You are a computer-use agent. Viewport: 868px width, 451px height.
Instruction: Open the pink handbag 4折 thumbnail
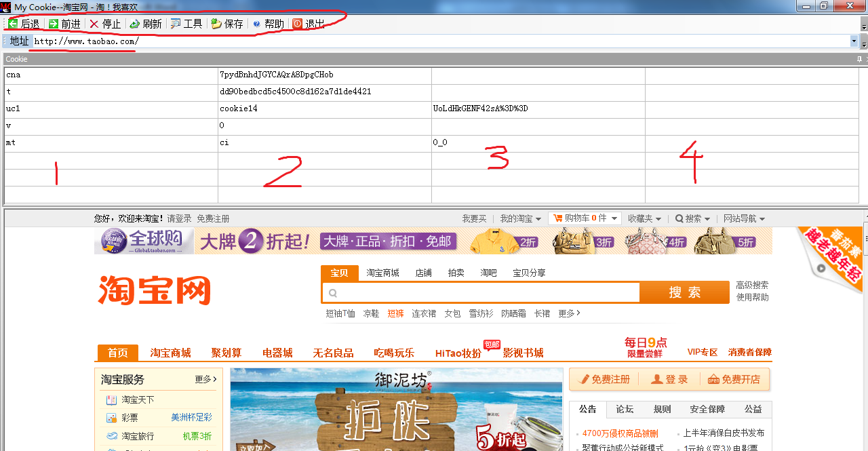point(654,241)
